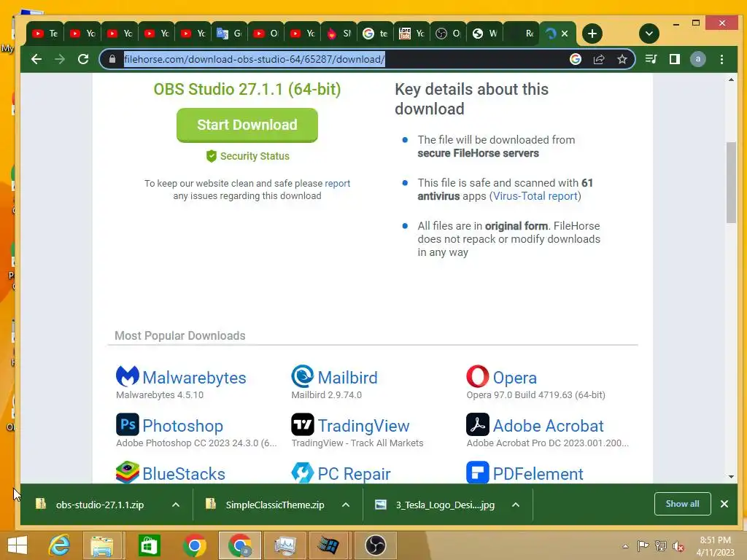Click the padlock site info icon
The image size is (747, 560).
[112, 59]
